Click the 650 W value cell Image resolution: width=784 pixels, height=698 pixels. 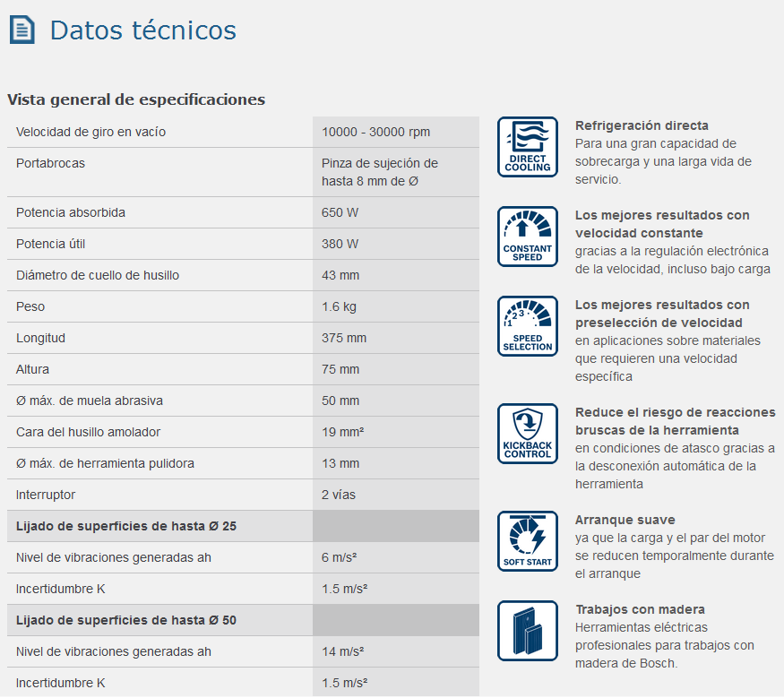coord(340,212)
